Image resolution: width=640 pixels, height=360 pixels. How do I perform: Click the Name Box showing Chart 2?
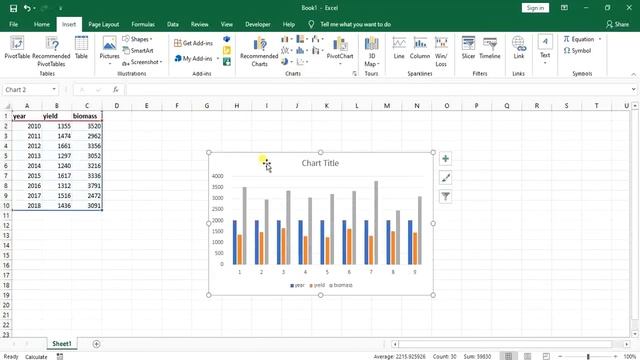tap(27, 89)
